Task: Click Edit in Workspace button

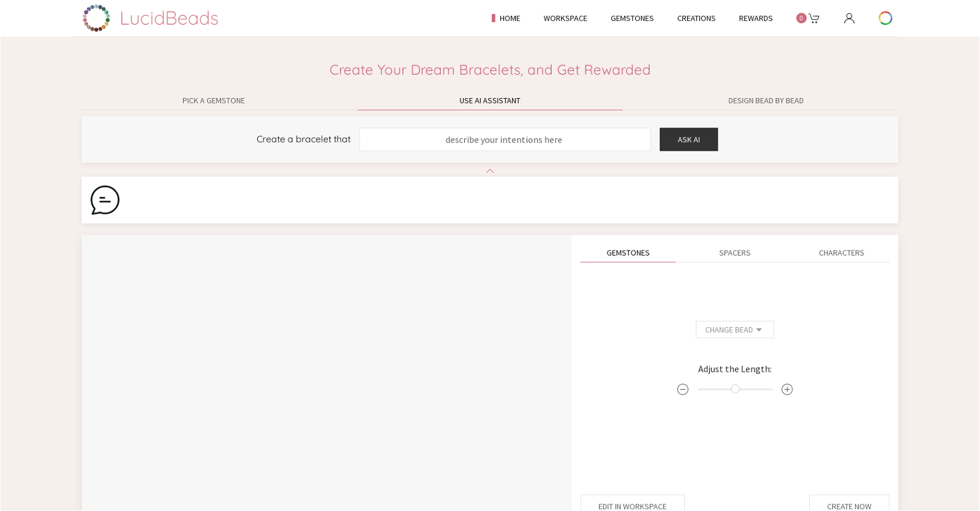Action: coord(632,504)
